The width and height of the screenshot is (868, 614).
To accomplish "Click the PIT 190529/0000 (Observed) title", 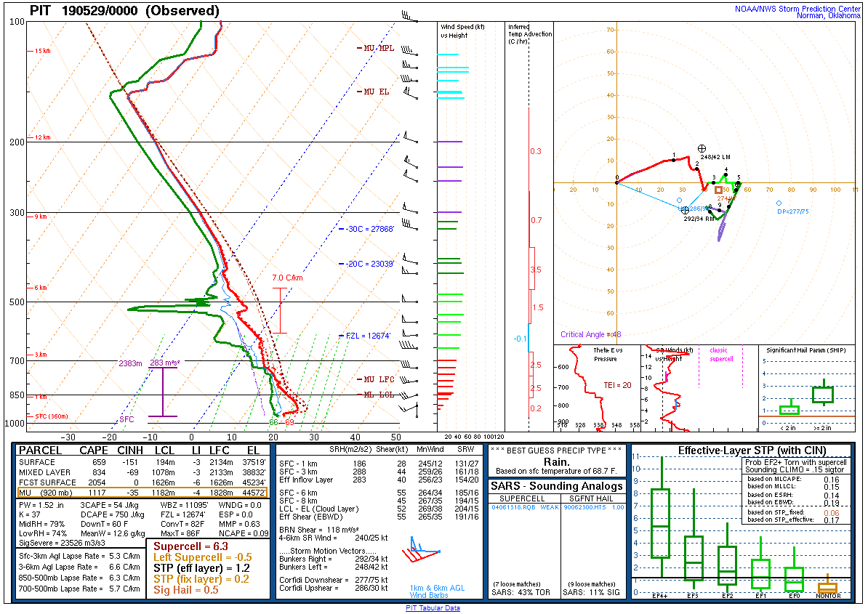I will 124,10.
